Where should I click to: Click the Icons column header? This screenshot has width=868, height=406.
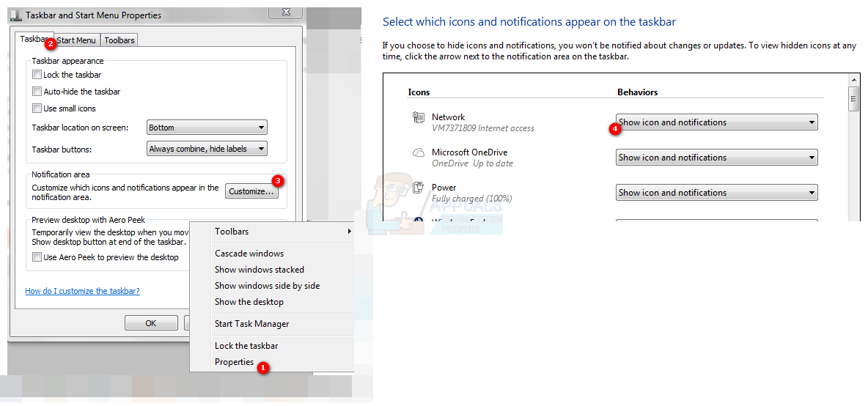pyautogui.click(x=419, y=92)
